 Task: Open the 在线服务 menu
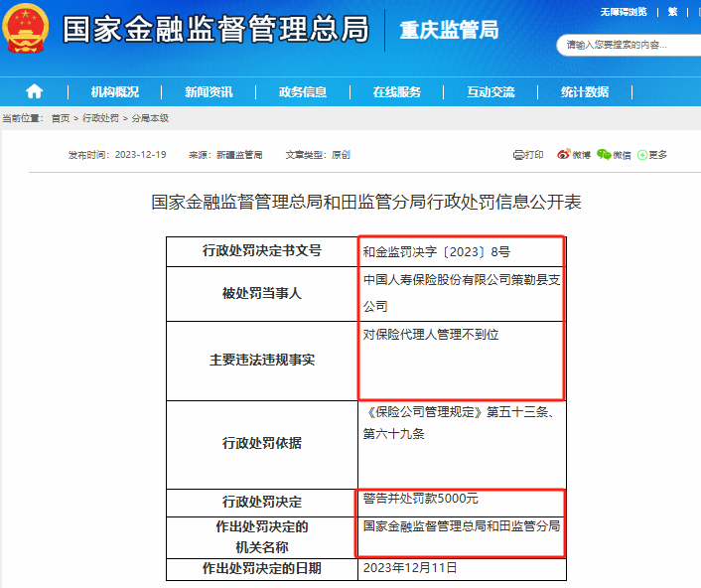tap(397, 92)
